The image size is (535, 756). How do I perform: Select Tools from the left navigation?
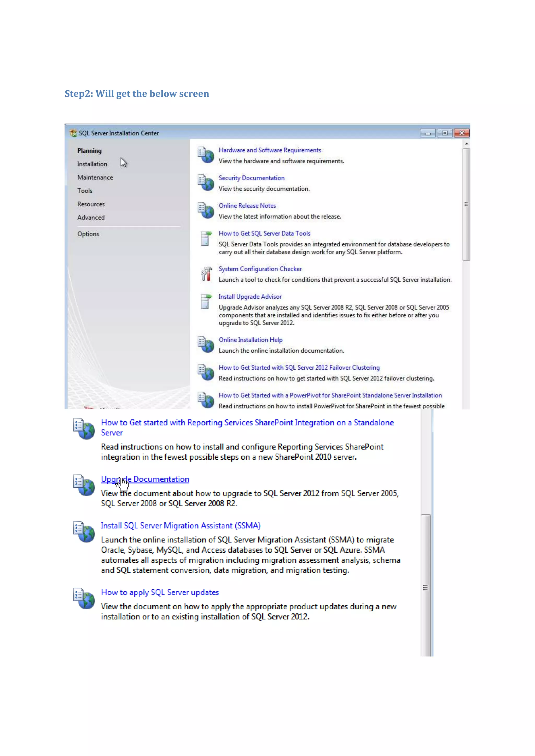click(85, 191)
